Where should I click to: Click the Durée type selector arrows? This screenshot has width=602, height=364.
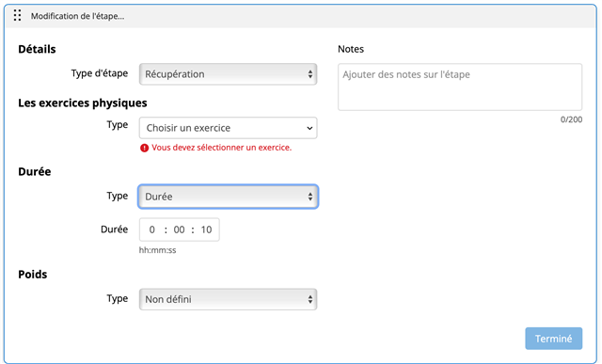[x=309, y=197]
